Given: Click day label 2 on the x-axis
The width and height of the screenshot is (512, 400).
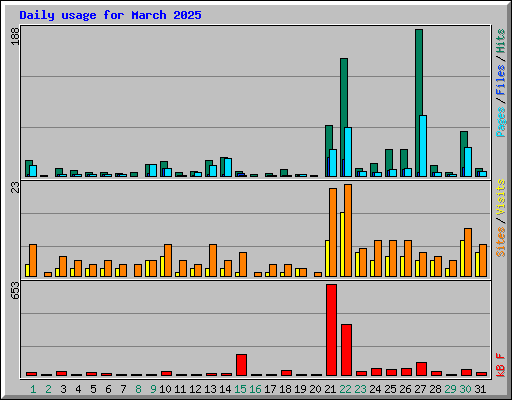Looking at the screenshot, I should pos(48,389).
